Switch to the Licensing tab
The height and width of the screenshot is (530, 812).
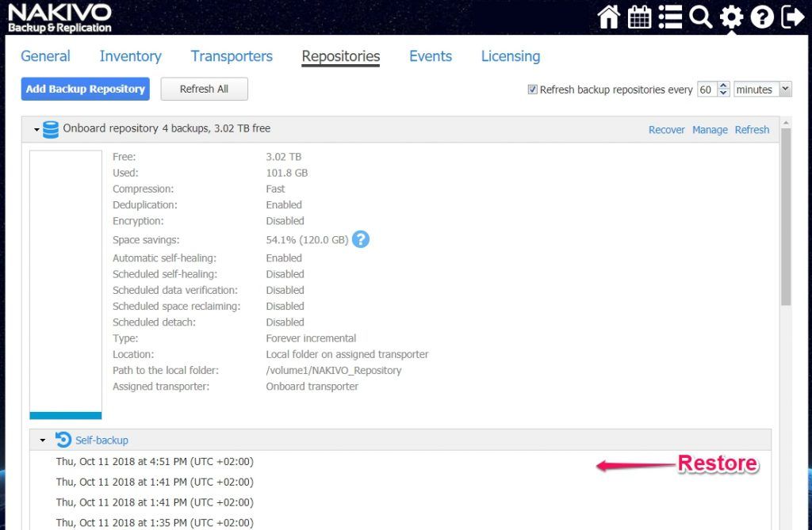click(511, 56)
